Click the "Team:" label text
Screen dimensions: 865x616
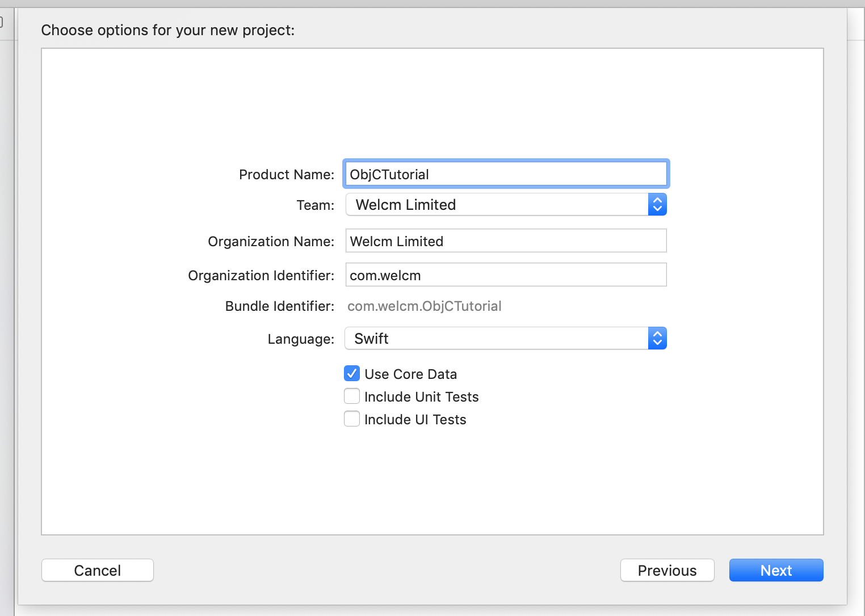coord(315,205)
